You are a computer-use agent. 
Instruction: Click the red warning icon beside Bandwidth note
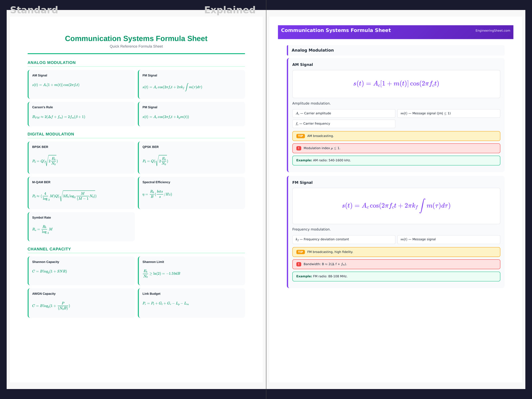(299, 264)
